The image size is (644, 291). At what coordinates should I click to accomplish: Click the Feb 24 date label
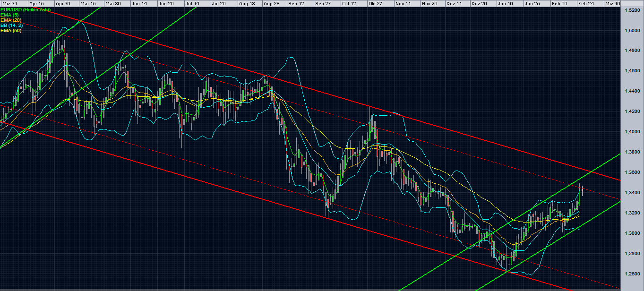pyautogui.click(x=586, y=3)
